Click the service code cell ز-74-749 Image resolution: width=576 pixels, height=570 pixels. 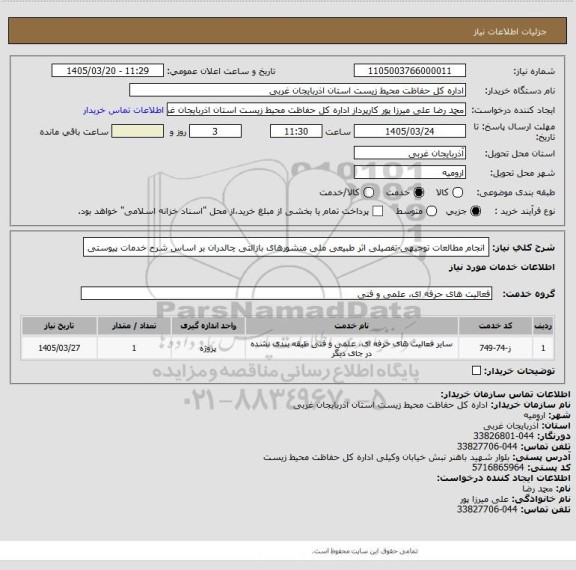pos(495,348)
